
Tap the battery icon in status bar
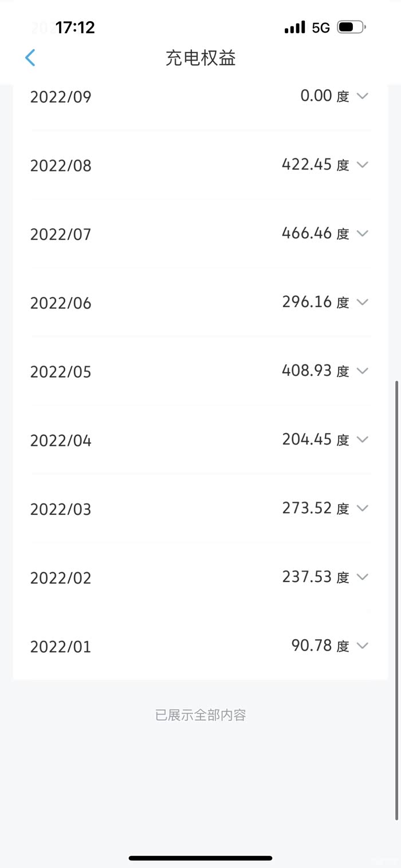351,27
